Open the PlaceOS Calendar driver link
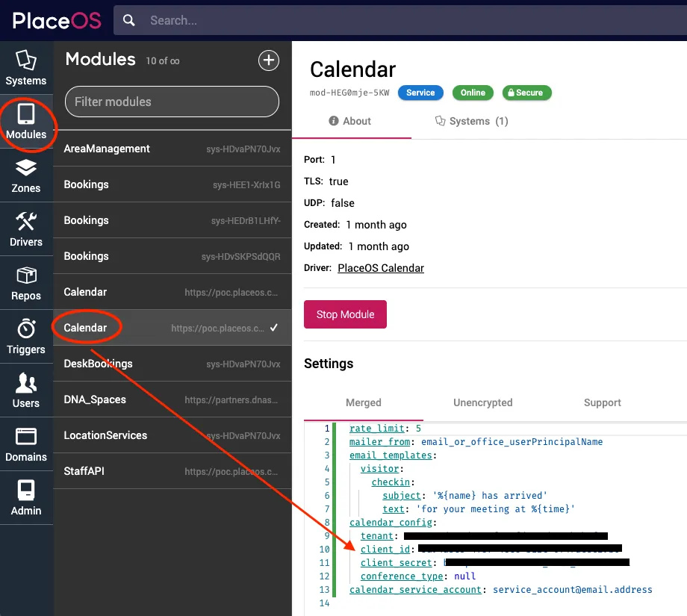The image size is (687, 616). (x=381, y=268)
